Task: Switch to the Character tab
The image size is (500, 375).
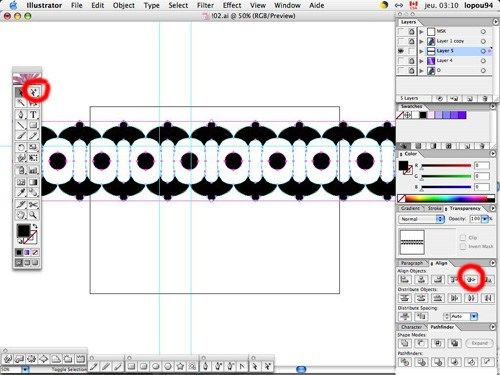Action: point(411,327)
